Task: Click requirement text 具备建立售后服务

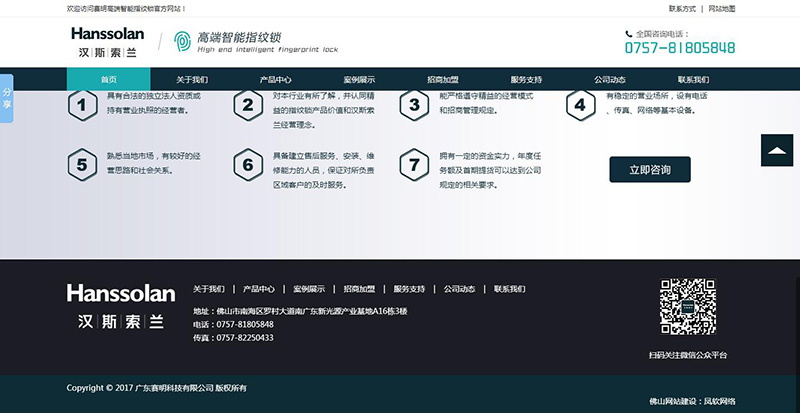Action: click(x=324, y=171)
